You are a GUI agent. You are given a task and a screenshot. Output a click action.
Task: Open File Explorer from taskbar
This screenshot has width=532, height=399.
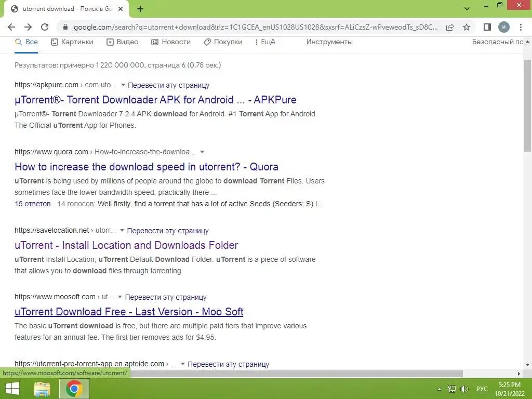coord(42,389)
